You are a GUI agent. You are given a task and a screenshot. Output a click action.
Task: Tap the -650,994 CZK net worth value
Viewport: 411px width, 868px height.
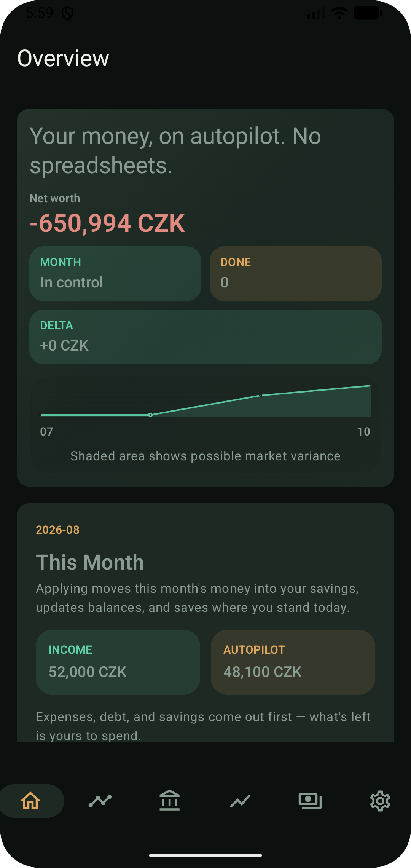pyautogui.click(x=107, y=223)
